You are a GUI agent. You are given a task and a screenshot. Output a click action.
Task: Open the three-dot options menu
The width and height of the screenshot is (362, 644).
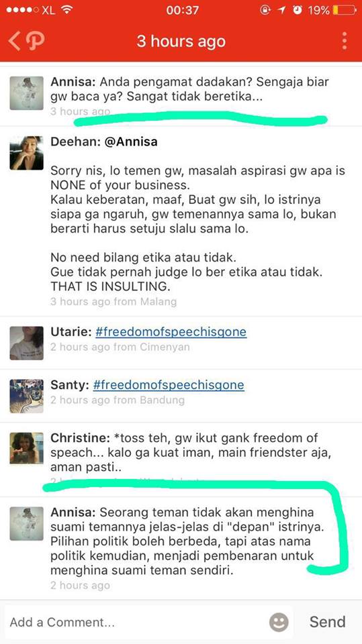(x=345, y=41)
